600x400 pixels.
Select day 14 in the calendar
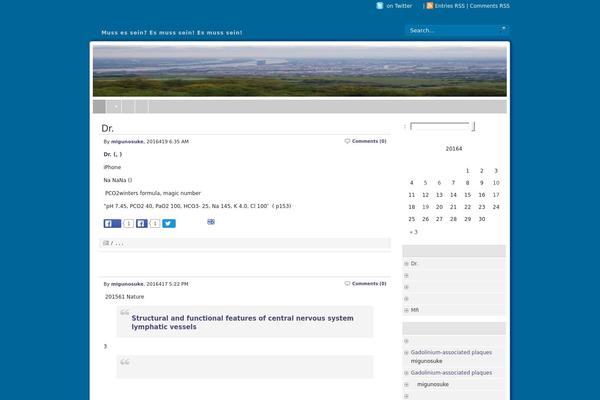click(453, 195)
